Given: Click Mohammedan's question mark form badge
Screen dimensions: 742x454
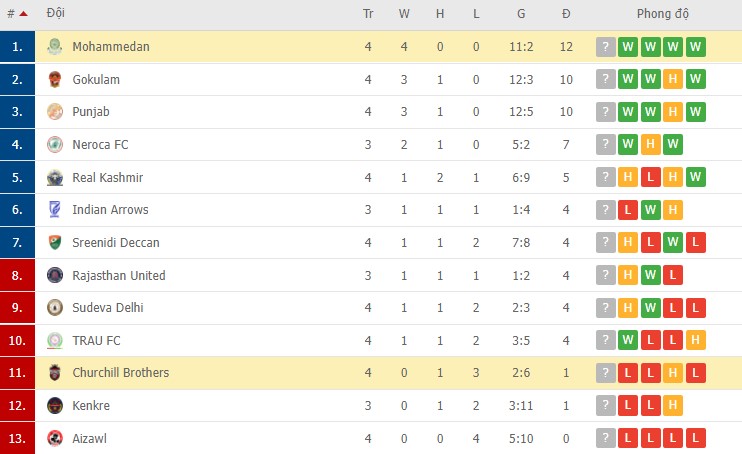Looking at the screenshot, I should coord(605,47).
